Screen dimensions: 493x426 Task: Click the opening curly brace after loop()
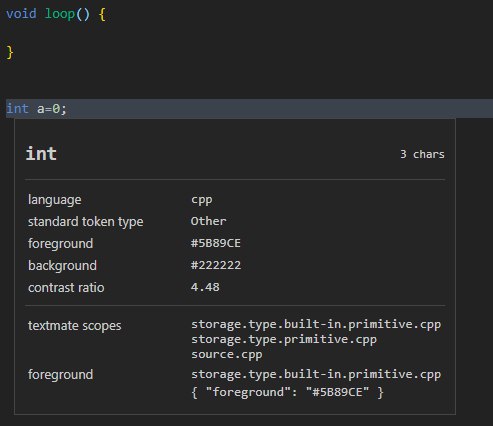[x=103, y=15]
